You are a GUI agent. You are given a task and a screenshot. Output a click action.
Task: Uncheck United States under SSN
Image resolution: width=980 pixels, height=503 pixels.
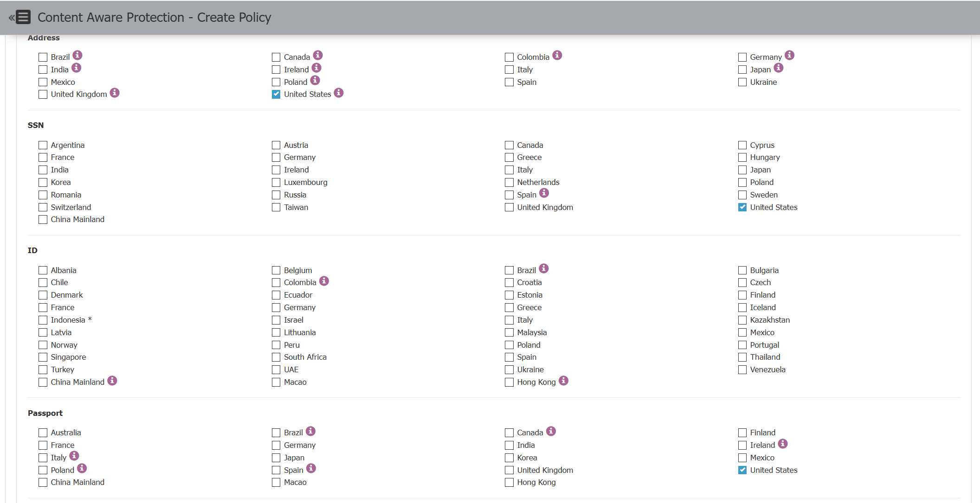[742, 207]
